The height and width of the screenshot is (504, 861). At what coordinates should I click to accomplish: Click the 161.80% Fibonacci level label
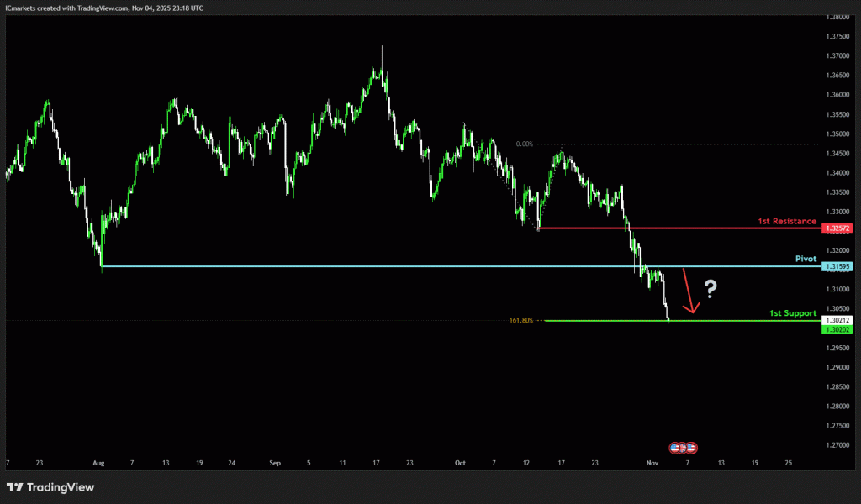(x=520, y=320)
